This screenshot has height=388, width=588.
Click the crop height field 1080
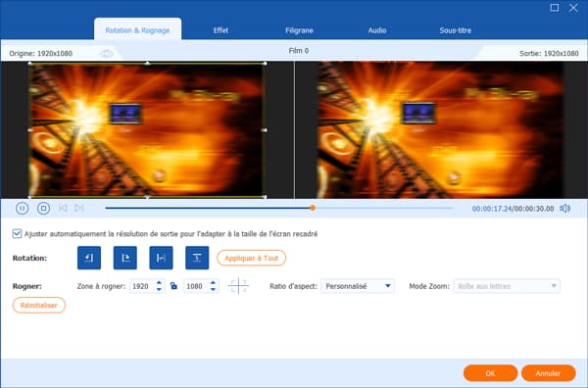(196, 286)
